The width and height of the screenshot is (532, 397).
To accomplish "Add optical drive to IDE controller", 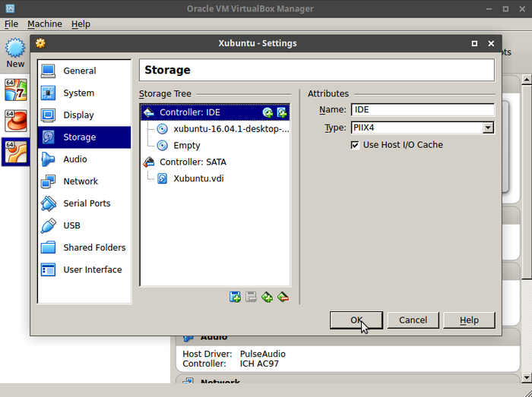I will coord(268,112).
